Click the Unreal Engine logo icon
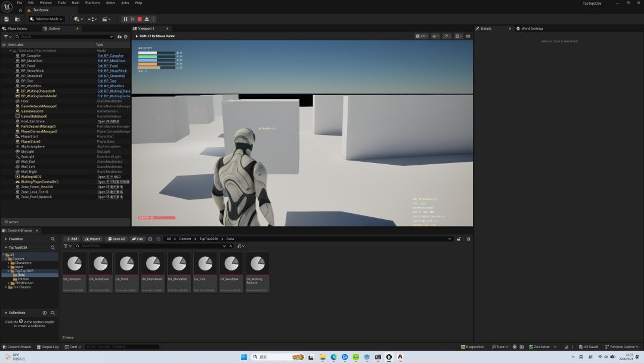 point(7,7)
